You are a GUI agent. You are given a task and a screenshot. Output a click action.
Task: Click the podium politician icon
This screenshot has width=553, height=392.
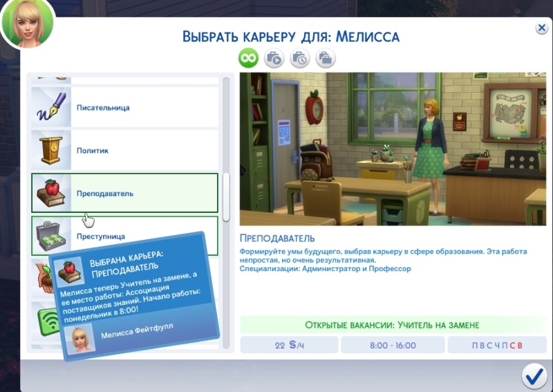pyautogui.click(x=51, y=150)
